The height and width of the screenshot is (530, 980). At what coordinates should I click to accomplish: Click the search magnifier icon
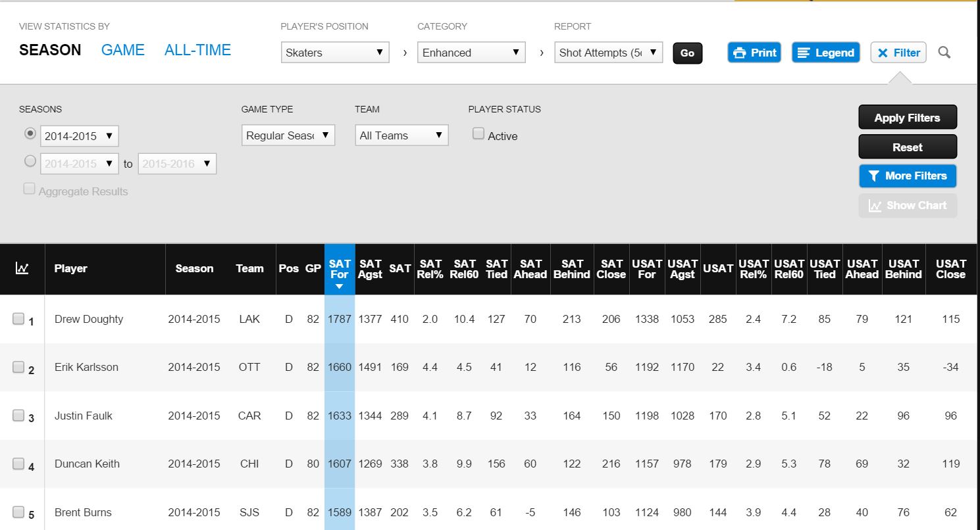(x=944, y=53)
